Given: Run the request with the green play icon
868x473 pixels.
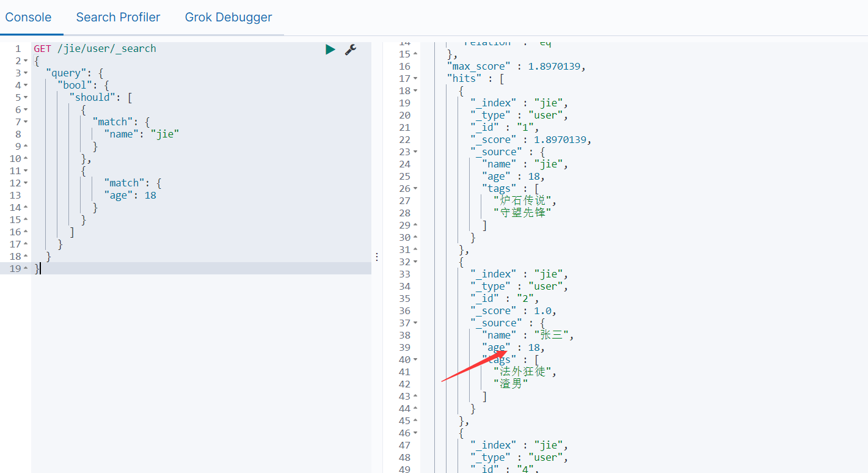Looking at the screenshot, I should (x=330, y=50).
